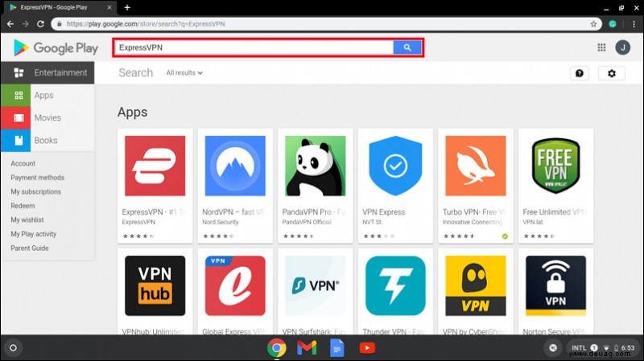Open the Innovative Connecting developer name
This screenshot has width=644, height=361.
coord(473,223)
